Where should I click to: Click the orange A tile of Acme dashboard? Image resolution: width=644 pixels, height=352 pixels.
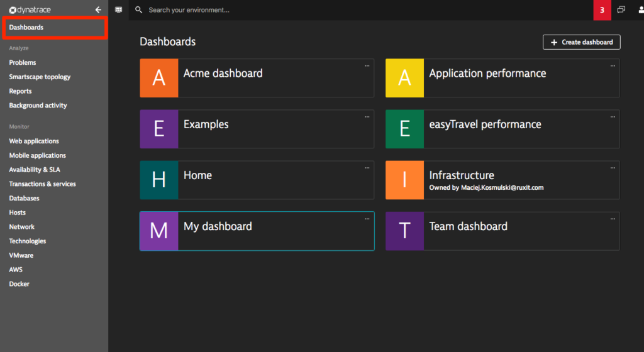point(159,78)
